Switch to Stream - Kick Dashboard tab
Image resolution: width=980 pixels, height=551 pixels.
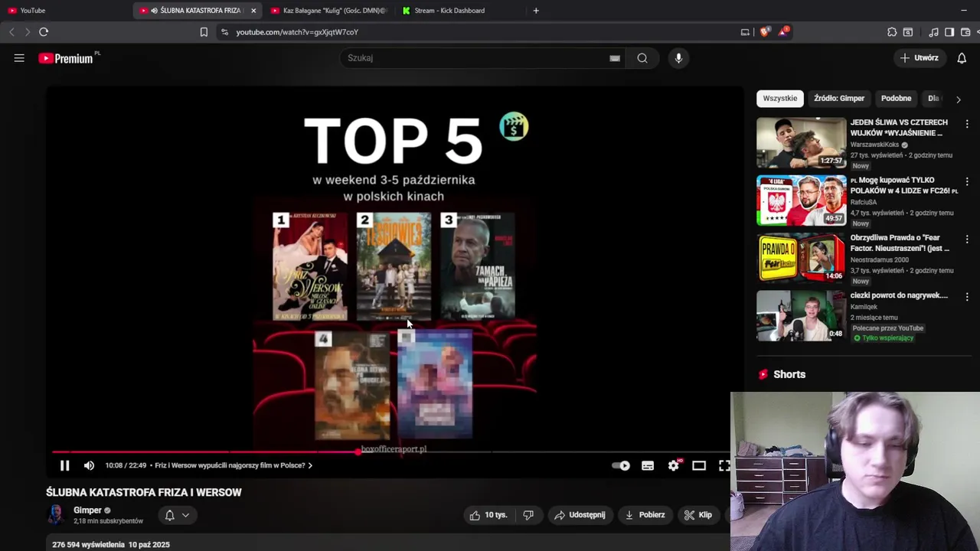pos(458,11)
